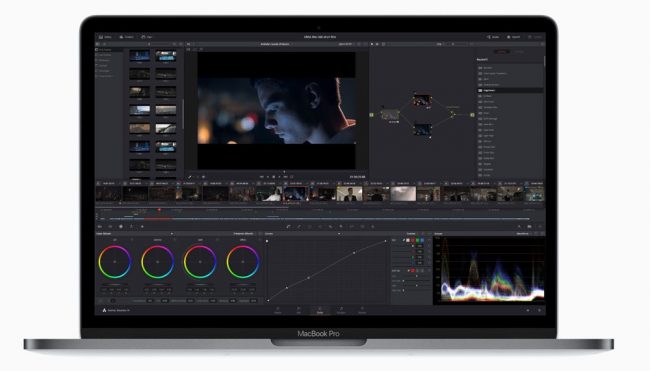
Task: Click the project manager home icon
Action: (x=528, y=310)
